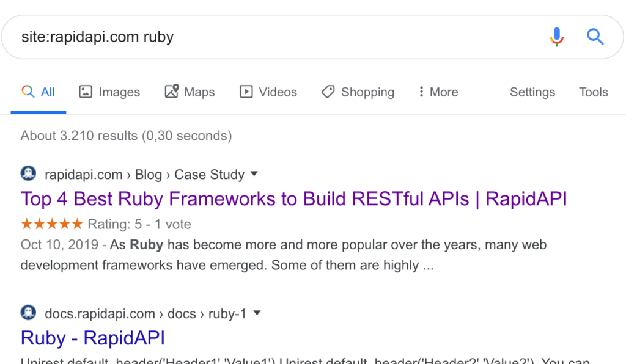
Task: Select the Shopping tag icon
Action: click(x=328, y=92)
